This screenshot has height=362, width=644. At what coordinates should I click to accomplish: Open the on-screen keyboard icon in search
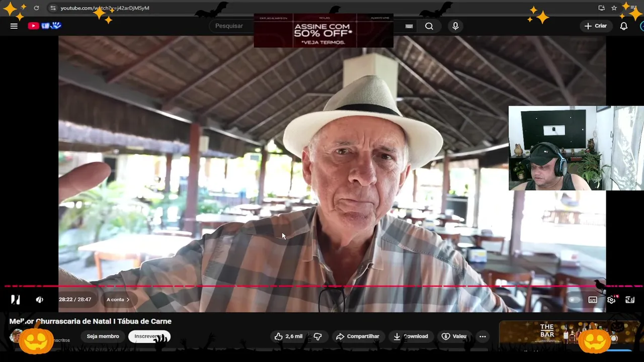tap(409, 26)
